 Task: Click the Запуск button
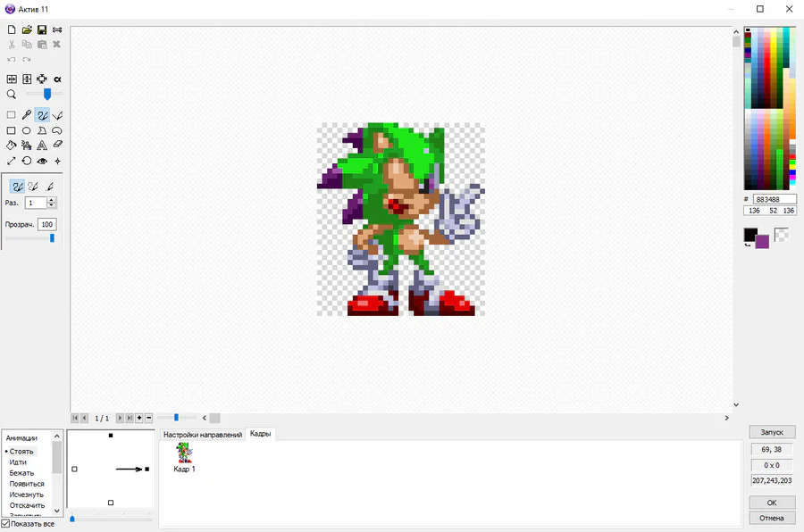[772, 432]
